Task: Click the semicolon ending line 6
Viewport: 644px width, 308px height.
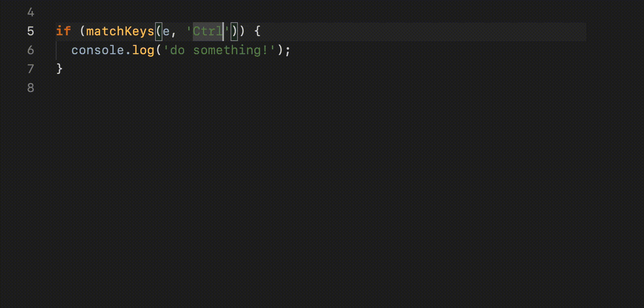Action: pyautogui.click(x=288, y=51)
